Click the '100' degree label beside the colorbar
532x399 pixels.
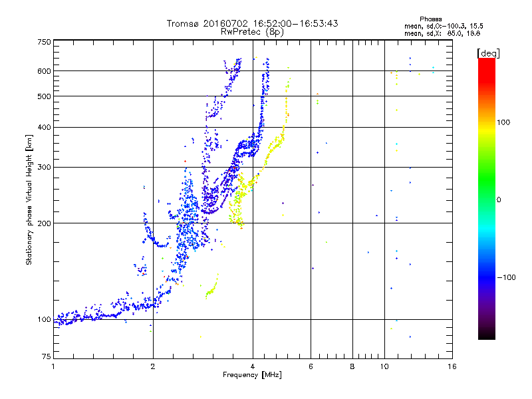[x=503, y=122]
